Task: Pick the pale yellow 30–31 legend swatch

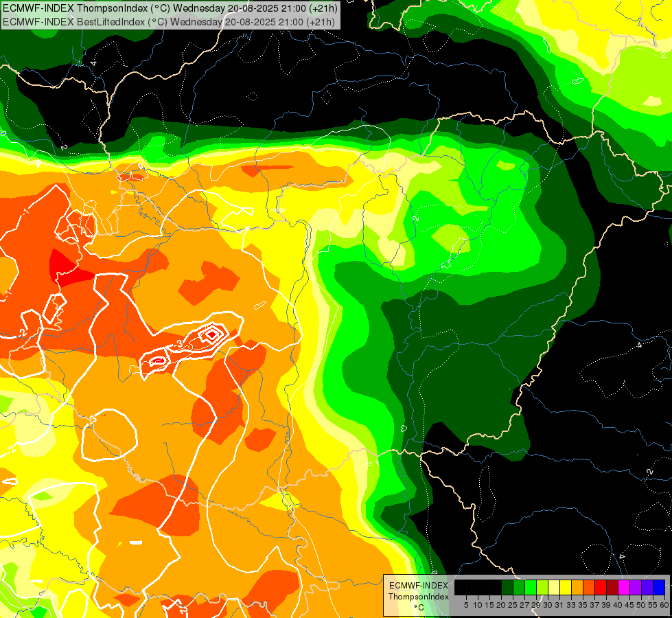Action: (x=554, y=588)
